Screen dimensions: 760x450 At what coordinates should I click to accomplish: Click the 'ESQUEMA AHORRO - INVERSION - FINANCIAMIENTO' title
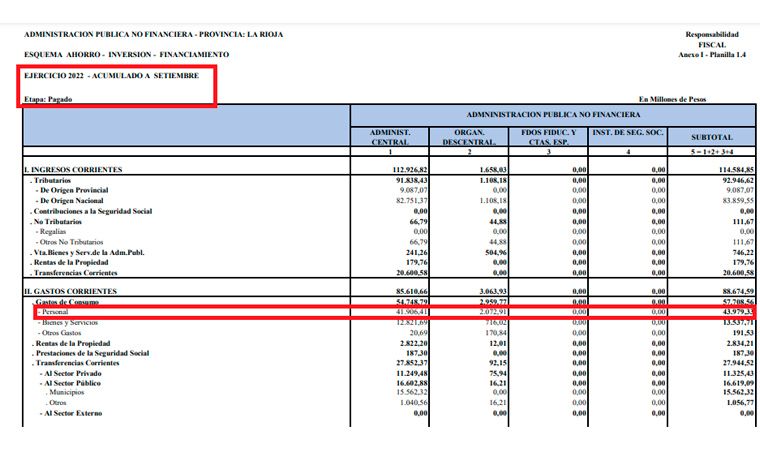point(126,54)
